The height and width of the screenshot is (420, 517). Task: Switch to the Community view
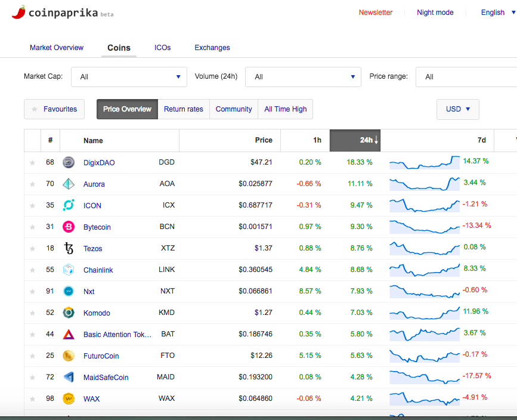[x=234, y=109]
